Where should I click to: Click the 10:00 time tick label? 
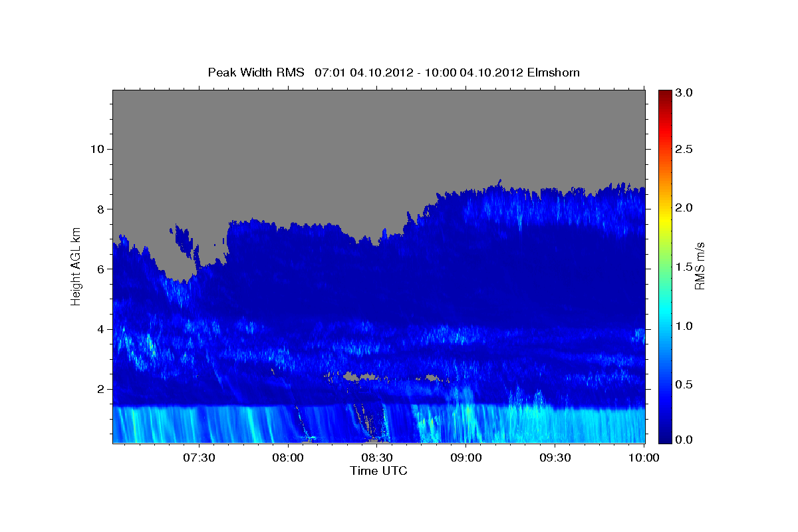644,458
